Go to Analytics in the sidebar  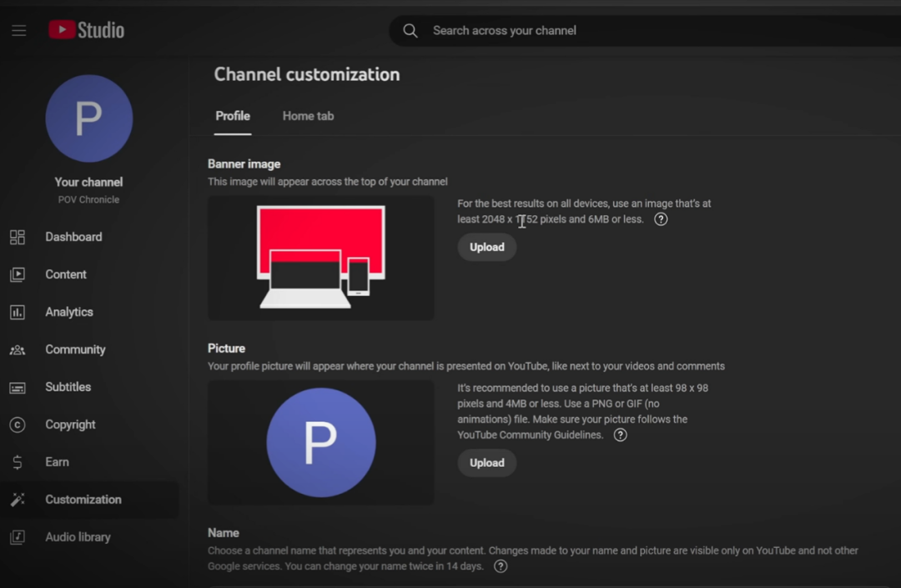click(89, 313)
